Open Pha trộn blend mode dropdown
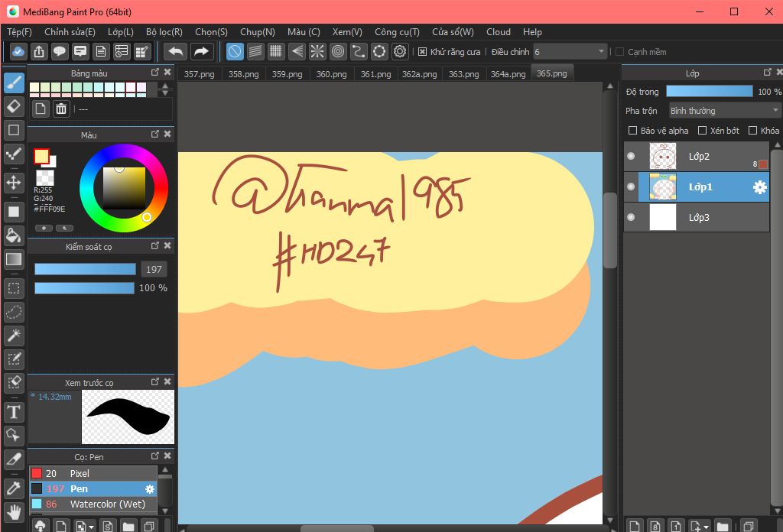783x532 pixels. (x=725, y=110)
